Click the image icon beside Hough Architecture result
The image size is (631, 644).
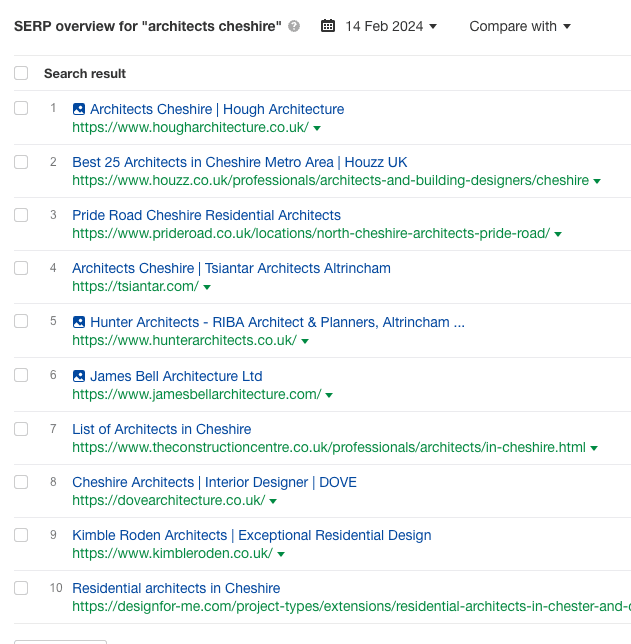pos(79,109)
